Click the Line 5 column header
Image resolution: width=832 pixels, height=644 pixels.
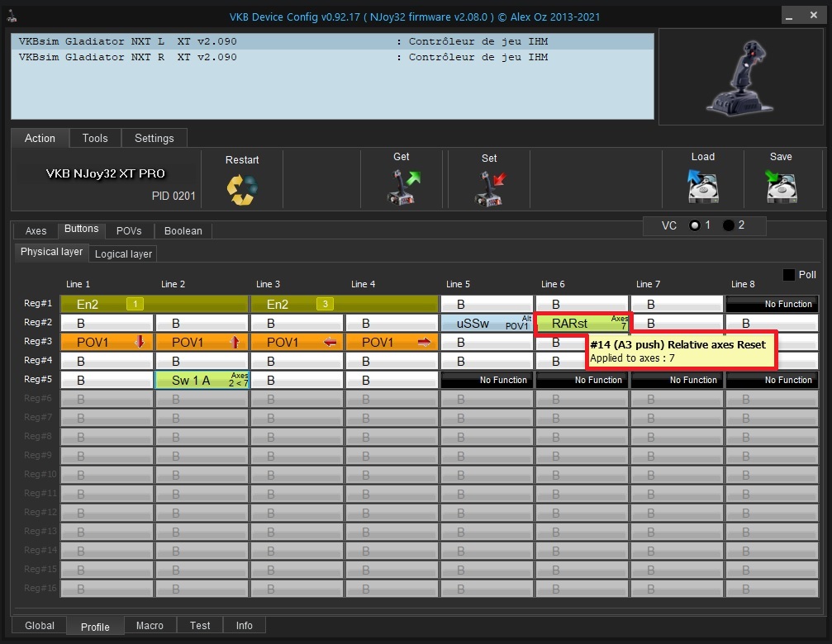(x=458, y=284)
